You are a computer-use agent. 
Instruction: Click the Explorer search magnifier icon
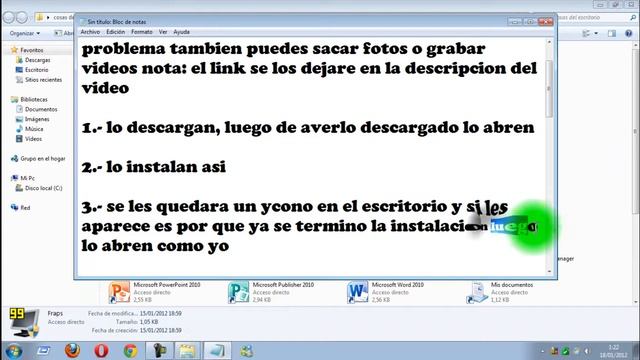tap(633, 18)
